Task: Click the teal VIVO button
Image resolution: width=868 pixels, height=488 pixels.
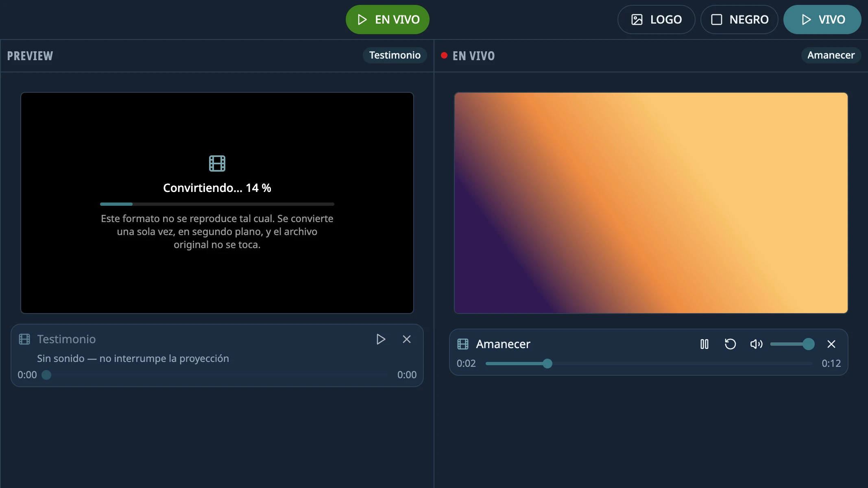Action: click(x=822, y=20)
